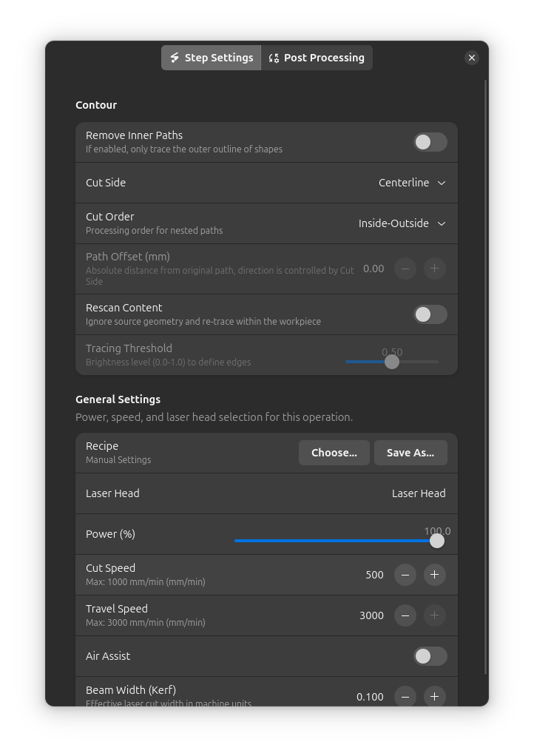Viewport: 534px width, 756px height.
Task: Click Save As... to store the recipe
Action: click(x=410, y=452)
